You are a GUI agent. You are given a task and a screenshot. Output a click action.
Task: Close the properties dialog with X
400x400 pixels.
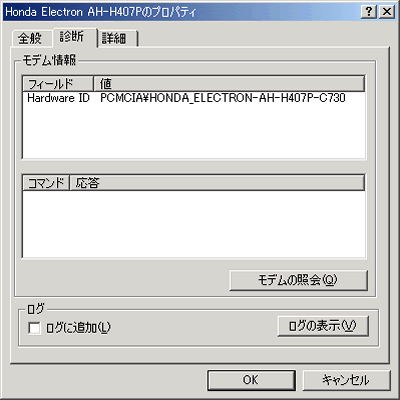[x=387, y=12]
